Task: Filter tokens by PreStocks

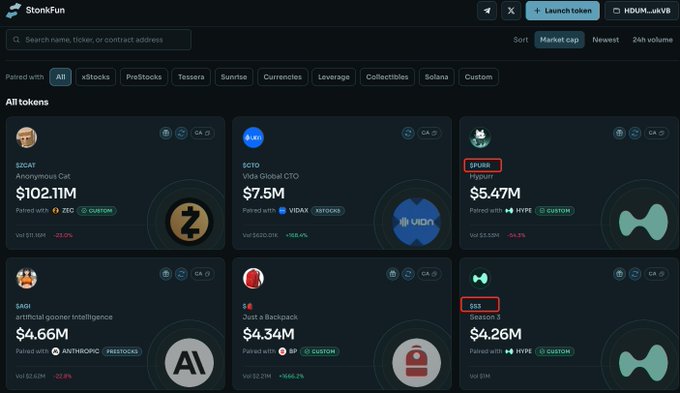Action: point(144,77)
